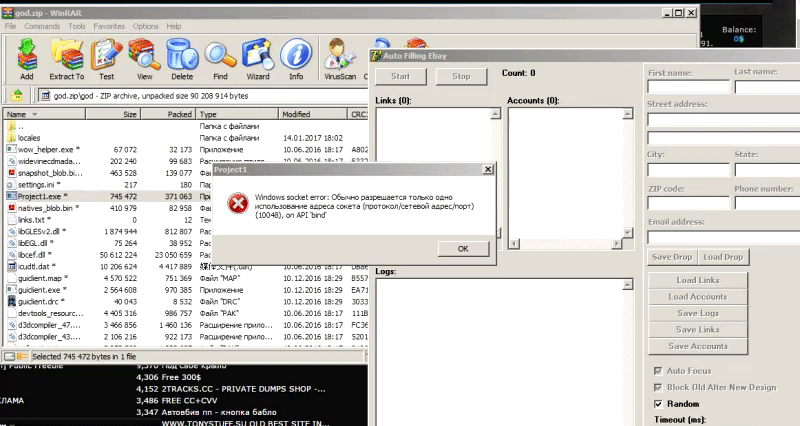Open the Help menu
This screenshot has height=426, width=800.
click(x=173, y=26)
